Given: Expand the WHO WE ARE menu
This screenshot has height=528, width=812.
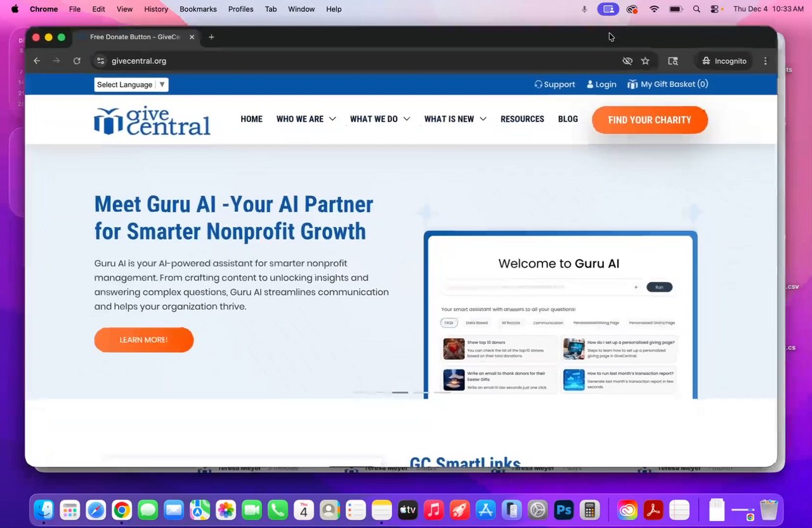Looking at the screenshot, I should click(306, 119).
